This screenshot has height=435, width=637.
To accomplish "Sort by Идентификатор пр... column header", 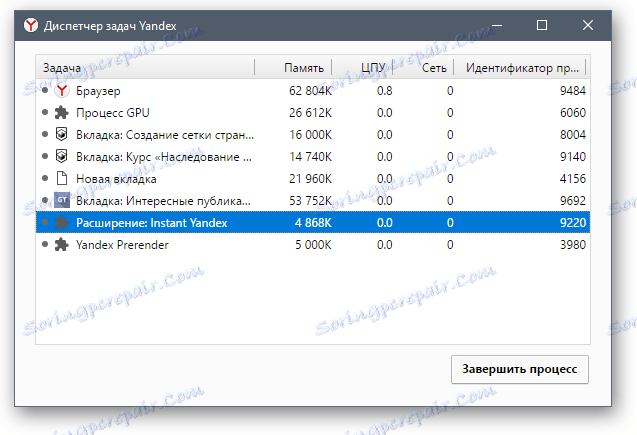I will 520,67.
